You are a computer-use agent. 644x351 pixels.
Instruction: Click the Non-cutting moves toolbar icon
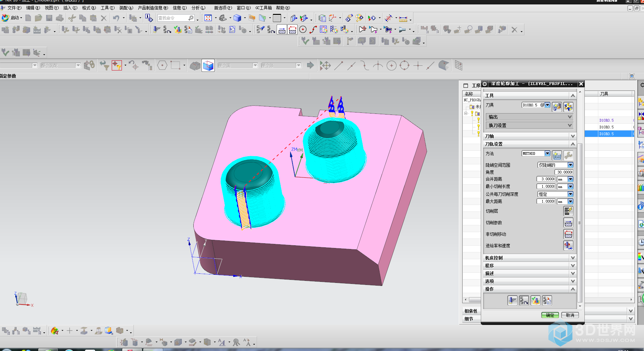coord(293,30)
